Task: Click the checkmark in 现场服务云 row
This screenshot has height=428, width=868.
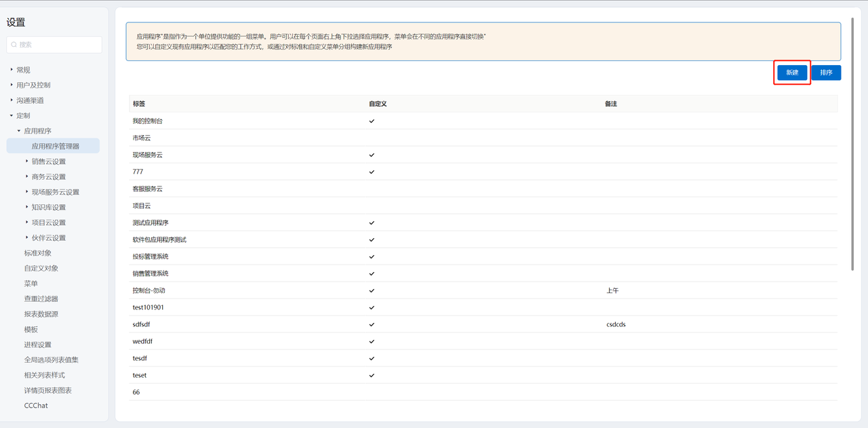Action: pyautogui.click(x=372, y=155)
